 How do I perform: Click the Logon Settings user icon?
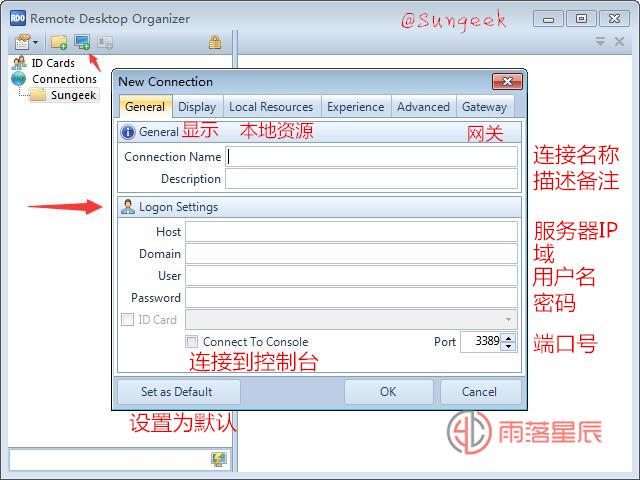[x=128, y=207]
